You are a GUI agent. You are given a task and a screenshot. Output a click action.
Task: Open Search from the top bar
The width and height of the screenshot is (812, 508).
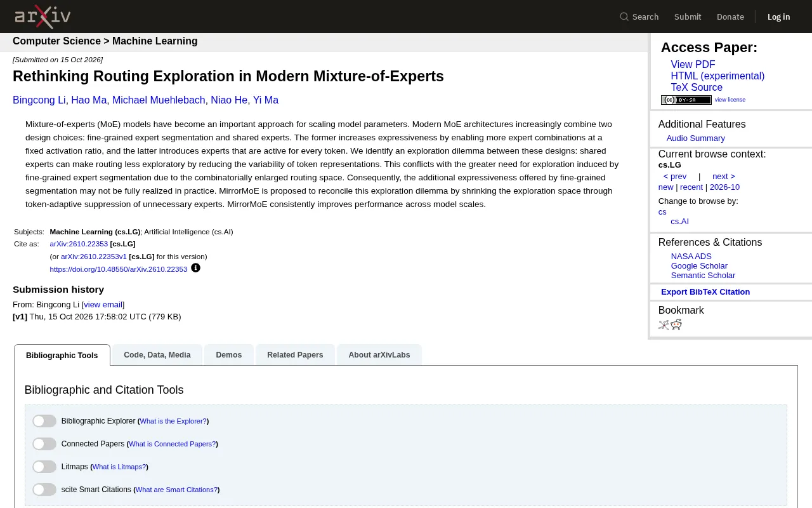point(639,17)
